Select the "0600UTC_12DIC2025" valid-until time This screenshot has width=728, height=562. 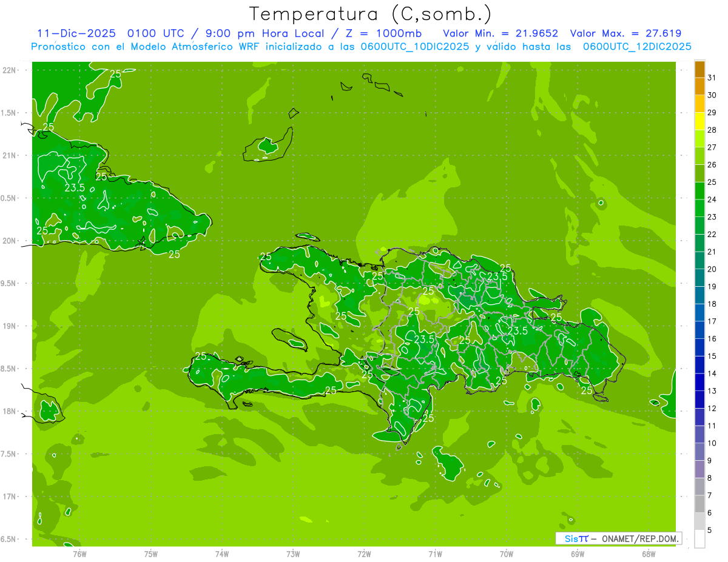637,47
